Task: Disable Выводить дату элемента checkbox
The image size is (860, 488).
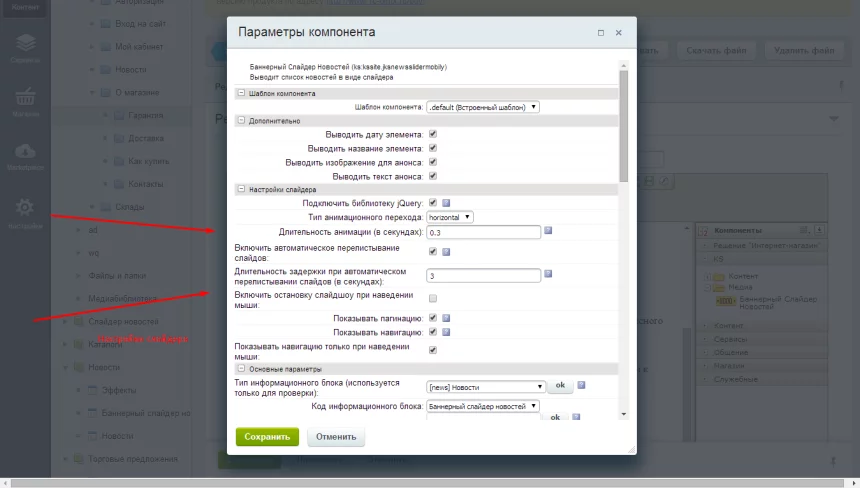Action: 432,134
